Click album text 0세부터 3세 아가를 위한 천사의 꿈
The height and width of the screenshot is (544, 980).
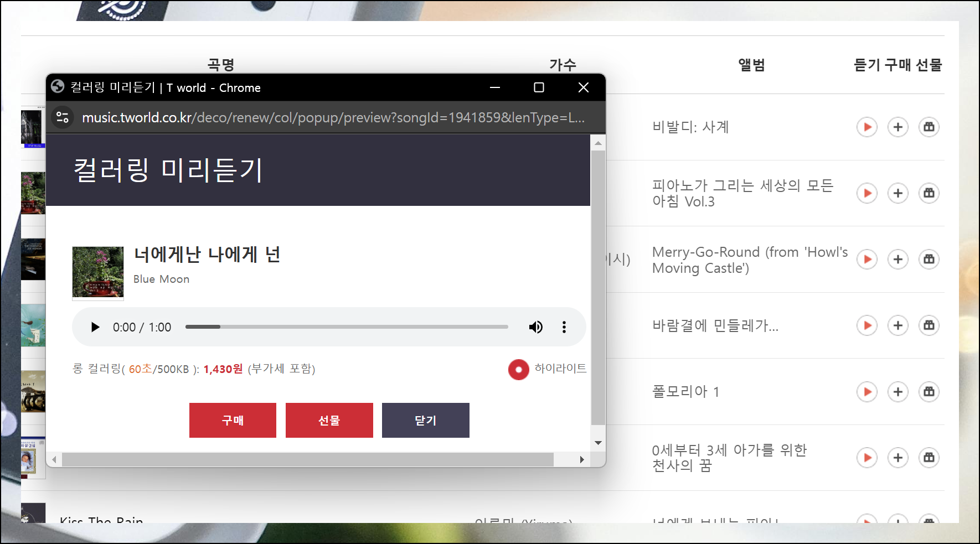(729, 458)
